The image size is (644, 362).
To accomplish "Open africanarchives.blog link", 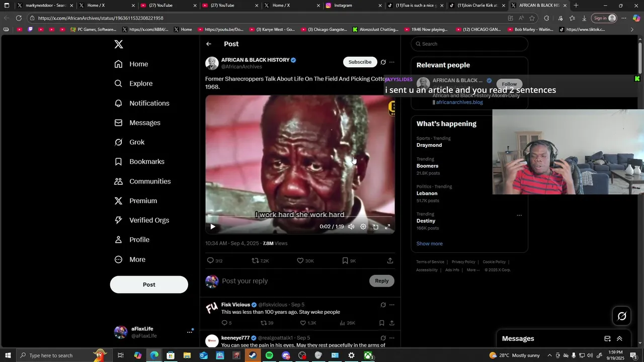I will point(459,102).
